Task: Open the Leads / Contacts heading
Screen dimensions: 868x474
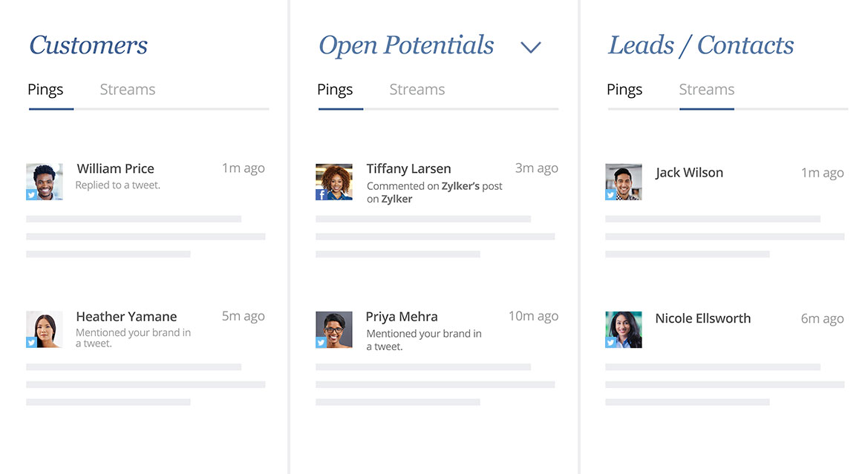Action: (x=701, y=45)
